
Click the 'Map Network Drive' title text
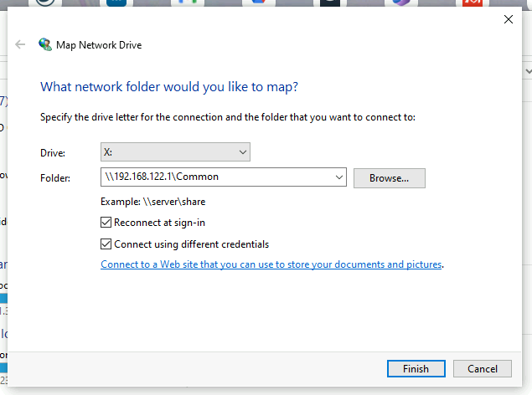99,45
